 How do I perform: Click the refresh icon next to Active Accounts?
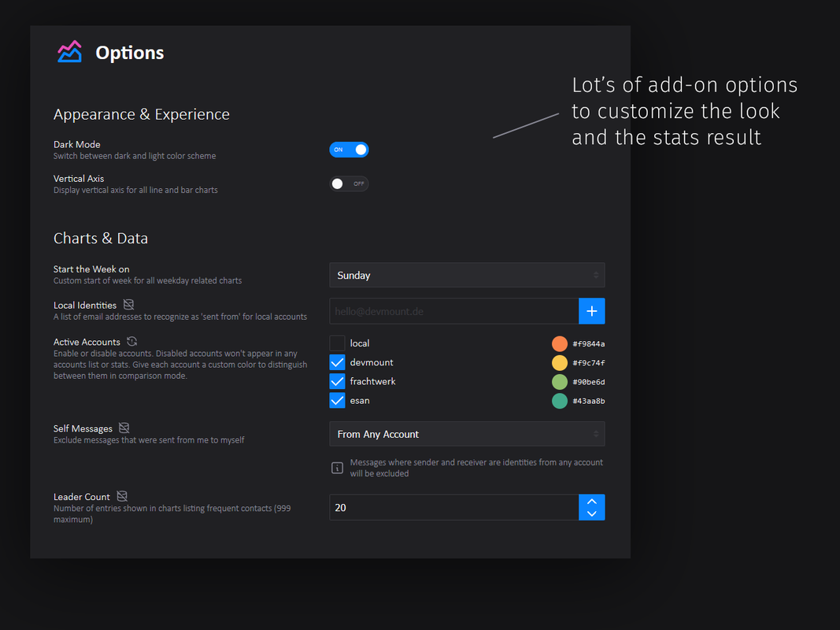click(131, 341)
